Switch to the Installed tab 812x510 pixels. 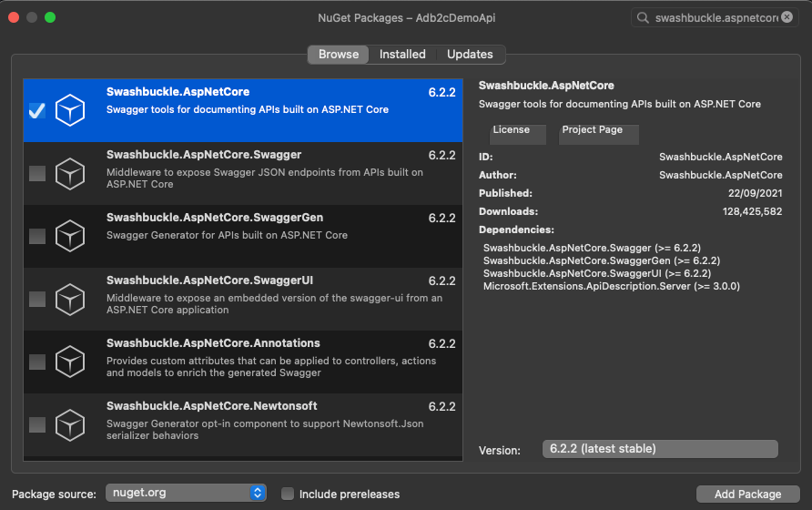pyautogui.click(x=402, y=55)
